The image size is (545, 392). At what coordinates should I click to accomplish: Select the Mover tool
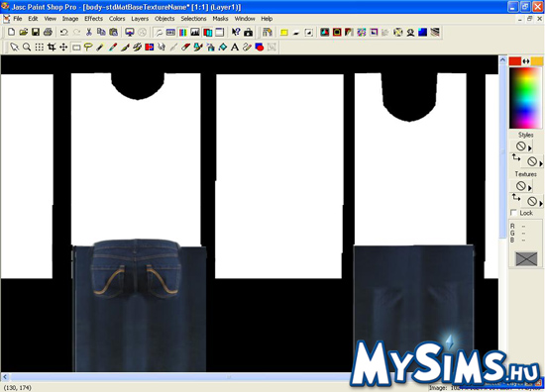[x=63, y=47]
